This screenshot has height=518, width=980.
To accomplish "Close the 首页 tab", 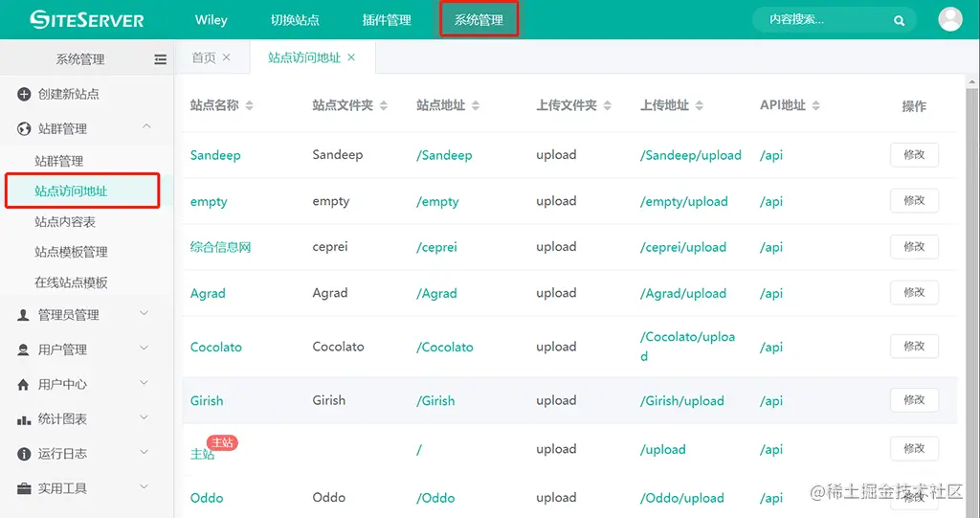I will point(226,56).
